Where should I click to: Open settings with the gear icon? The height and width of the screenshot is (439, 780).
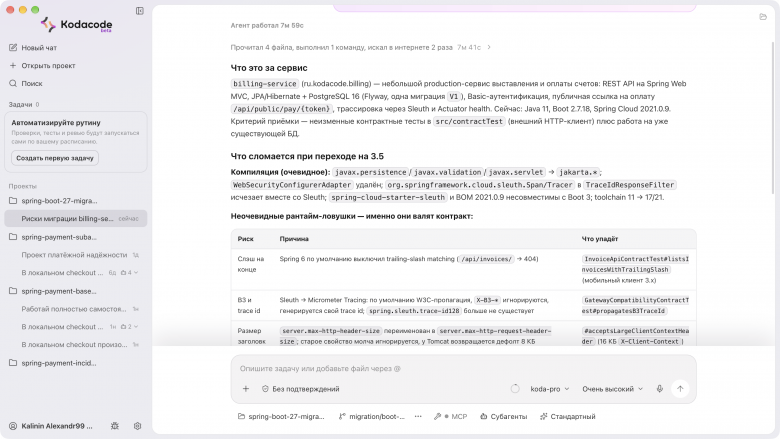point(138,426)
